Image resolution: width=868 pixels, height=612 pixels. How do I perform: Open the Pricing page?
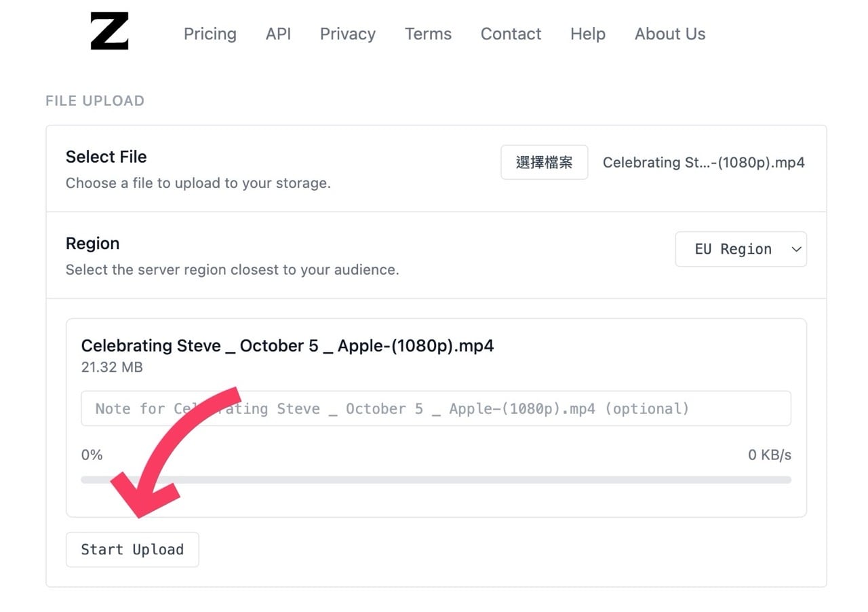210,34
